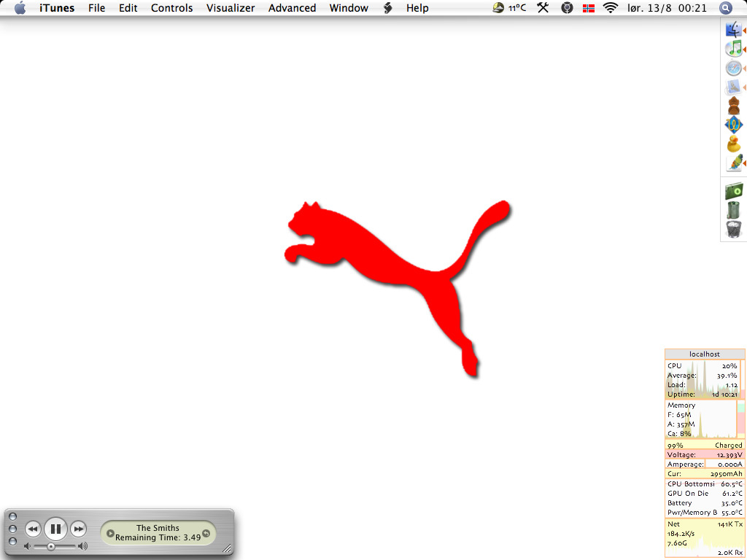This screenshot has height=560, width=747.
Task: Skip ahead with the fast-forward button
Action: (79, 529)
